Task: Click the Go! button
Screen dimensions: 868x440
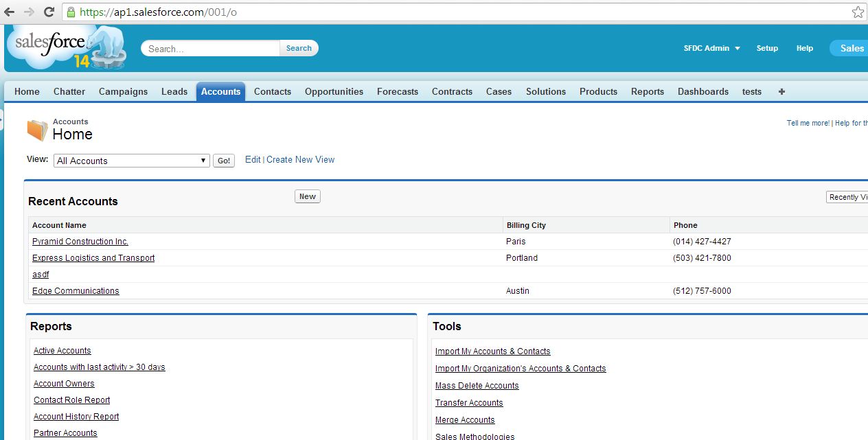Action: pos(224,161)
